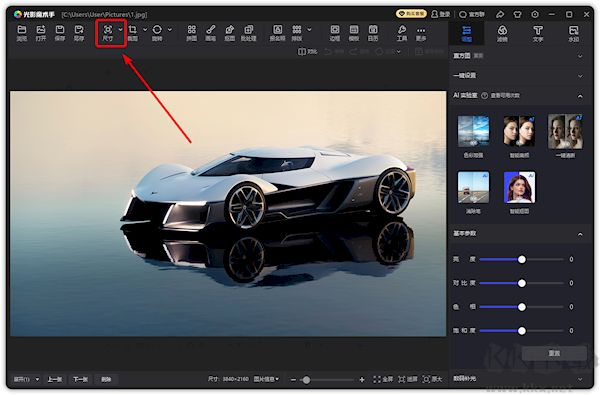Open the rotate (旋转) tool
The image size is (600, 395).
pos(157,33)
